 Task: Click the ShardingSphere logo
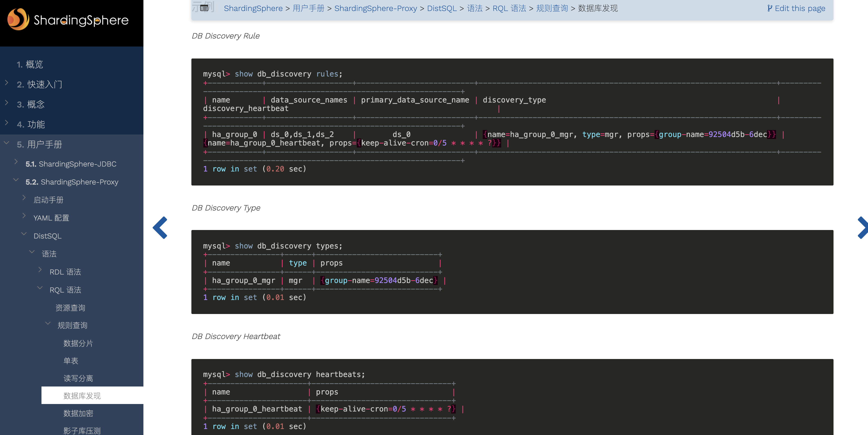[x=68, y=19]
